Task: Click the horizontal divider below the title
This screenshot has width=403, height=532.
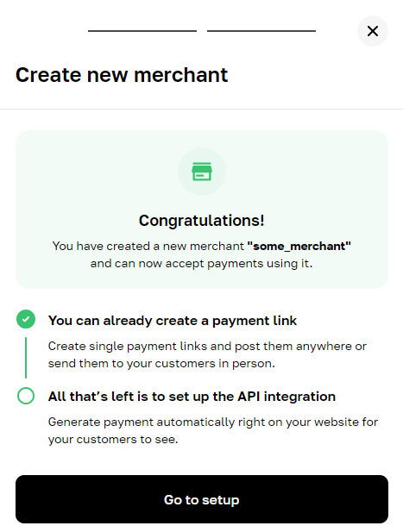Action: [201, 109]
